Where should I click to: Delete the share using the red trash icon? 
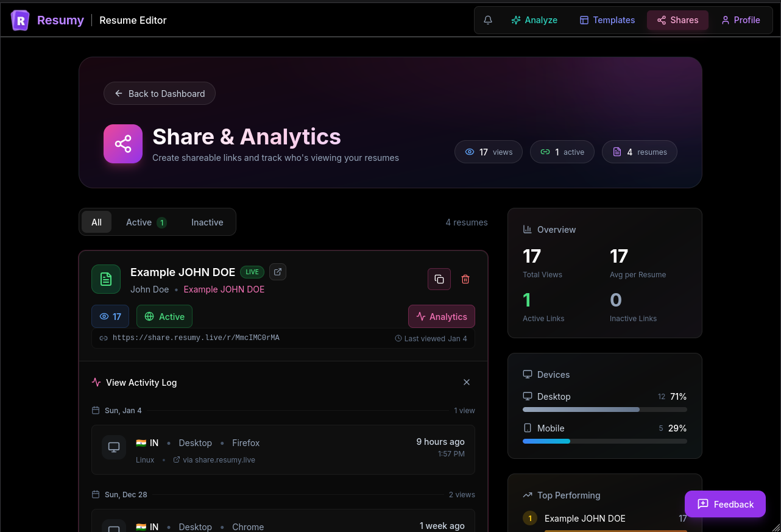pyautogui.click(x=465, y=279)
